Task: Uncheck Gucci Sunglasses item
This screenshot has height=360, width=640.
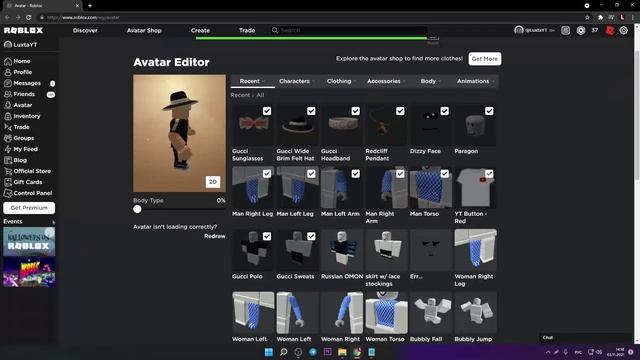Action: click(x=267, y=111)
